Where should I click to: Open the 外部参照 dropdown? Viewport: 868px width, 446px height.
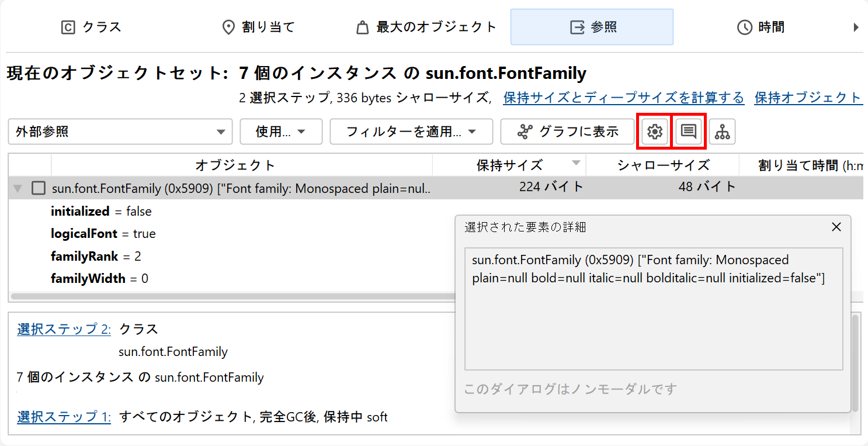coord(120,132)
